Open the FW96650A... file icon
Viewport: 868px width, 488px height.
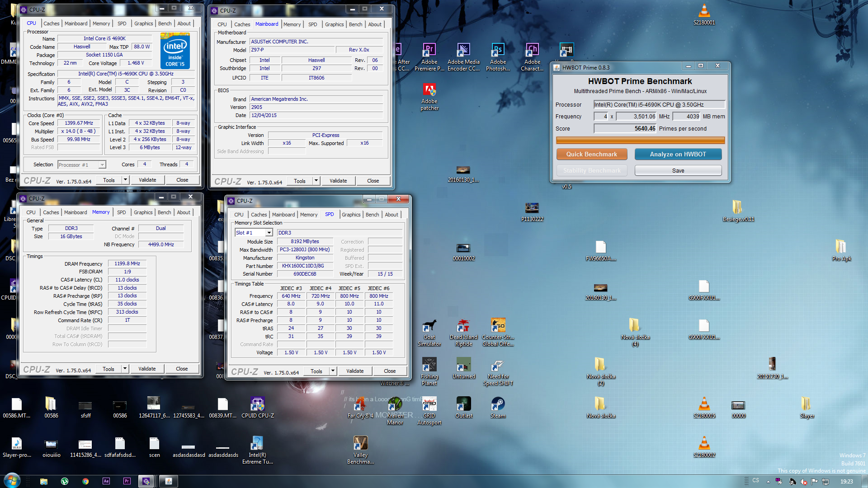coord(601,250)
